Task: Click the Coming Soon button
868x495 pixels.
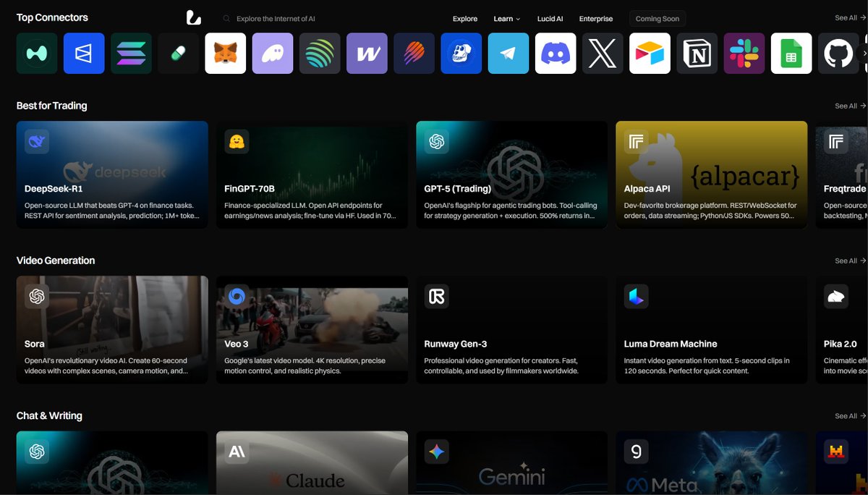Action: click(x=658, y=19)
